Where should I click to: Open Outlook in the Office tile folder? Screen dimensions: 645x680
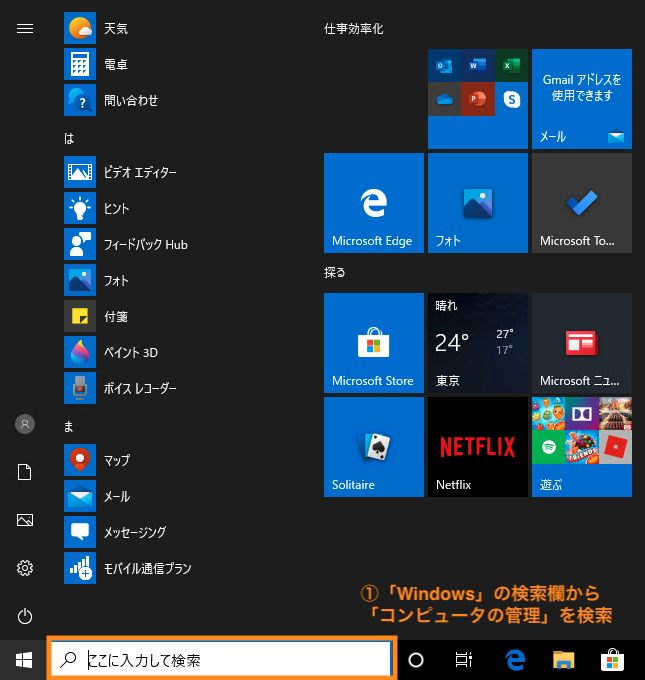point(444,65)
